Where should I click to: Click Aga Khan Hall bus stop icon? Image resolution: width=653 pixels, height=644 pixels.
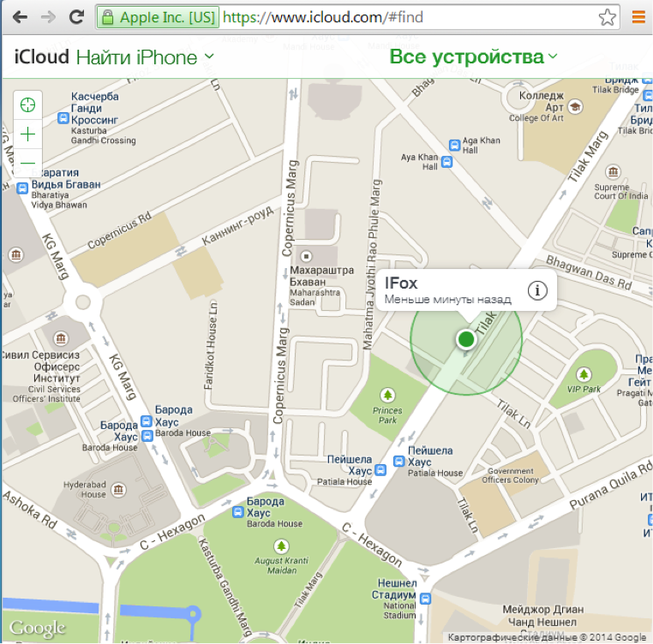tap(454, 145)
